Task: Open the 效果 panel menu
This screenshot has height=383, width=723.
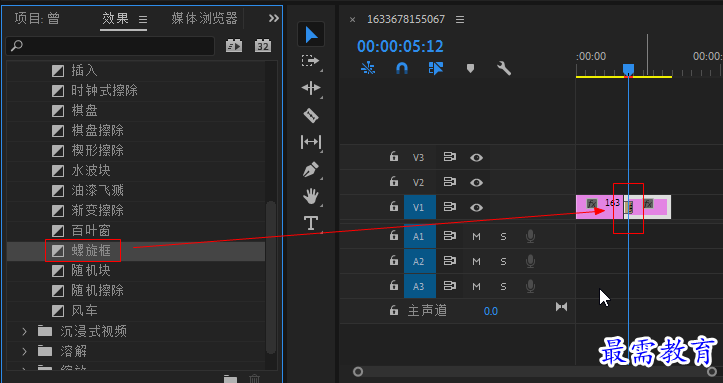Action: point(143,19)
